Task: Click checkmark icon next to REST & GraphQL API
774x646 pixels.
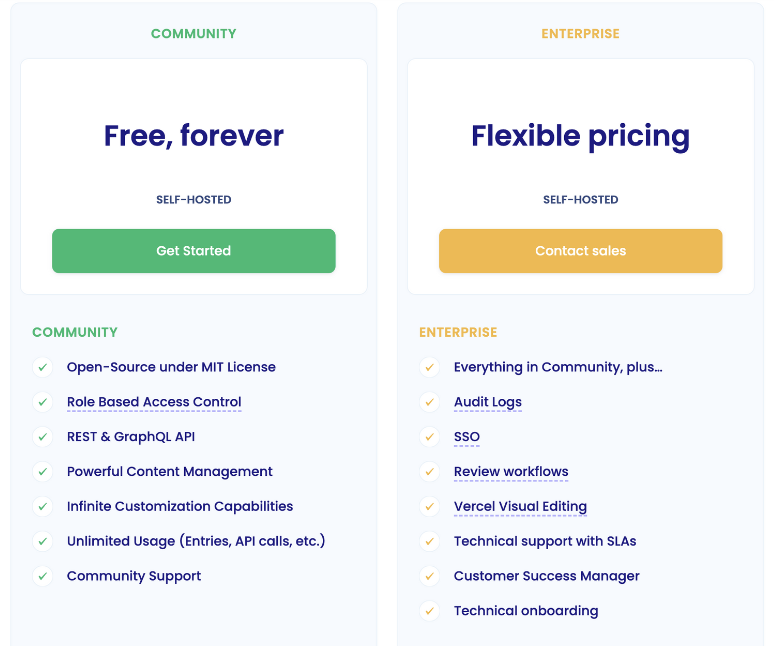Action: pyautogui.click(x=43, y=437)
